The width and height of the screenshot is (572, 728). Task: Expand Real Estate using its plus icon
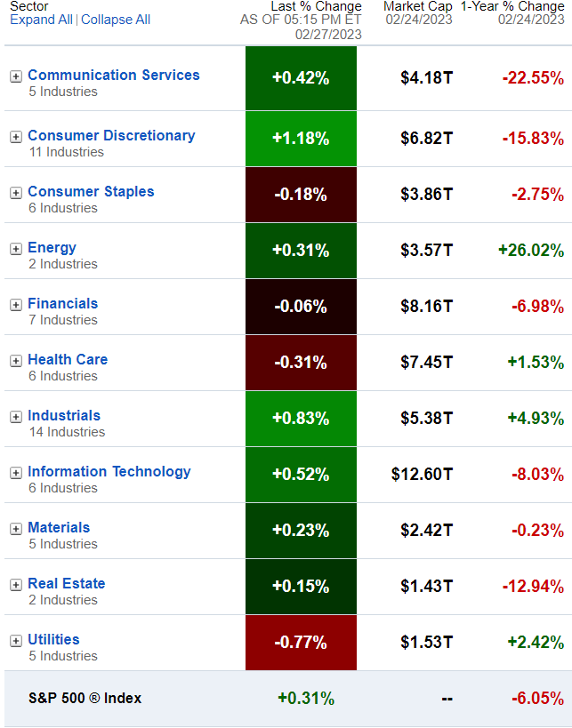15,585
